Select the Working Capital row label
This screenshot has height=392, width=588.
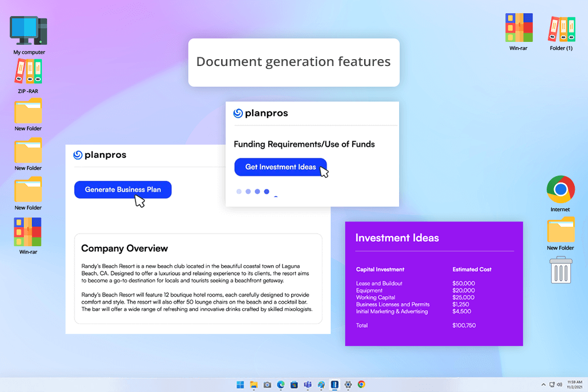pyautogui.click(x=376, y=297)
